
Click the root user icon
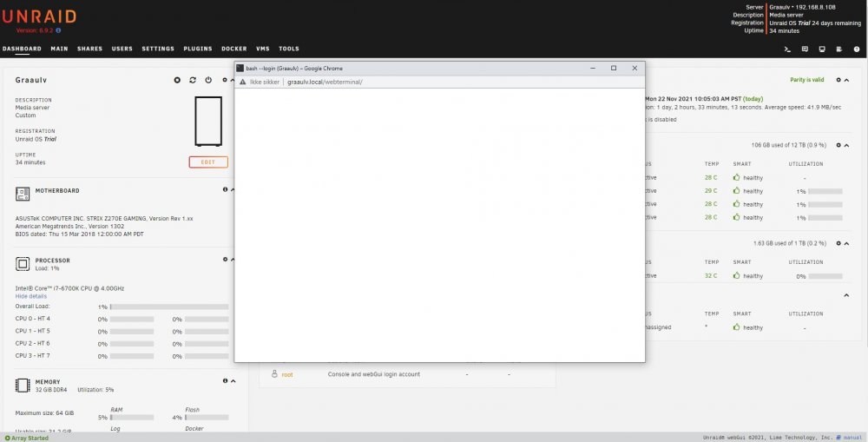tap(274, 374)
